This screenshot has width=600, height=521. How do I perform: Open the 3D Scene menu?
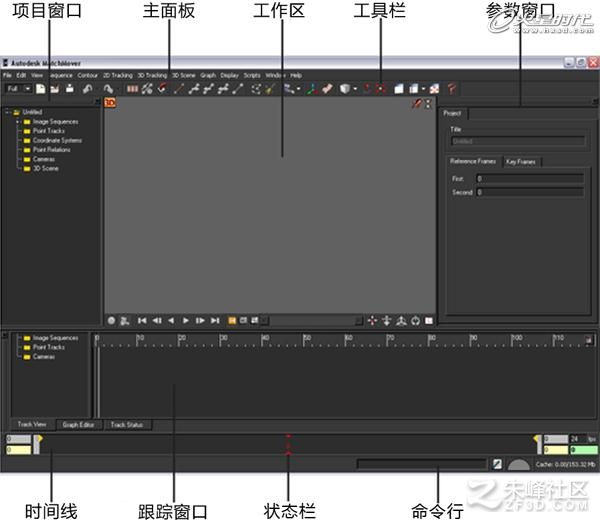point(184,75)
